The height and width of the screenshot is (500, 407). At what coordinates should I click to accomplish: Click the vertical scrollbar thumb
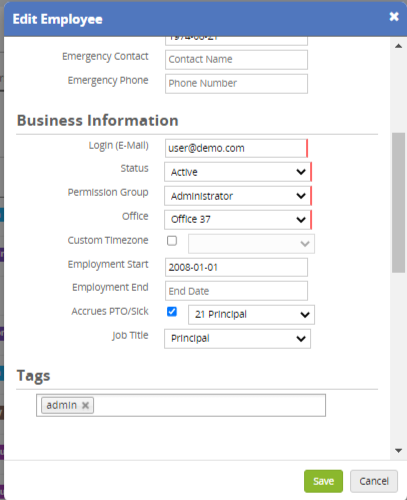pos(398,203)
